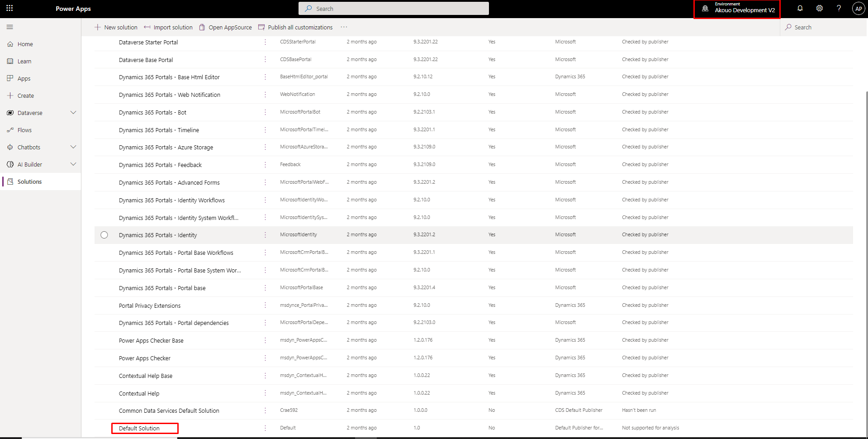The height and width of the screenshot is (439, 868).
Task: Click the search box at top
Action: coord(393,8)
